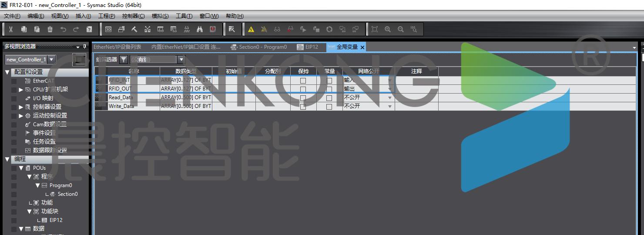Open the 控制器(C) menu

(x=134, y=16)
